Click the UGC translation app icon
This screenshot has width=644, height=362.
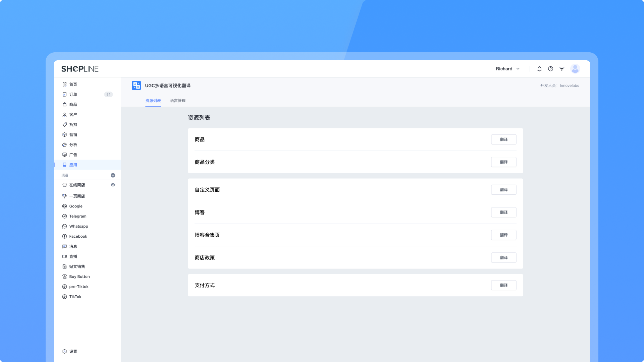[136, 85]
